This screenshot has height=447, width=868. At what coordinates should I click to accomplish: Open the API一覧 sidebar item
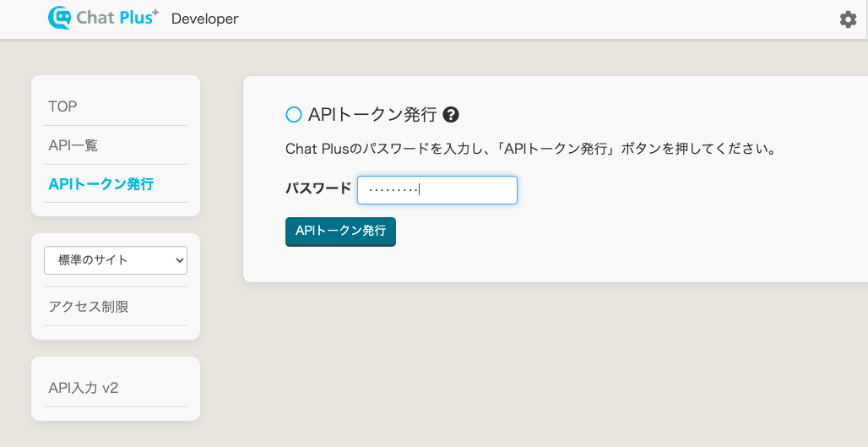click(x=73, y=145)
